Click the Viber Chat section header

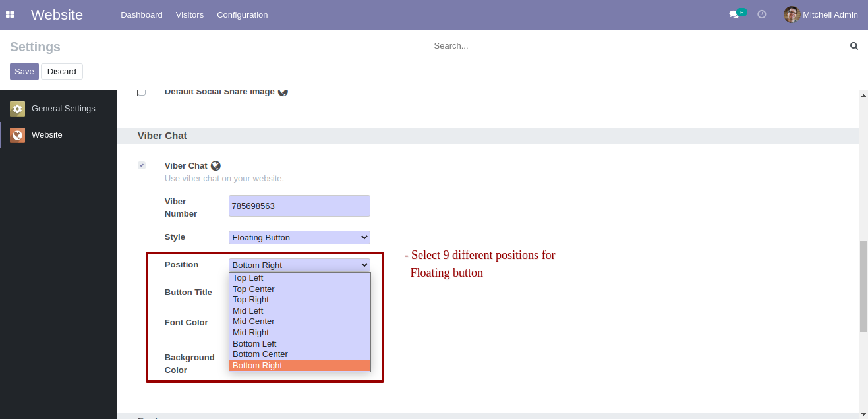pos(162,136)
